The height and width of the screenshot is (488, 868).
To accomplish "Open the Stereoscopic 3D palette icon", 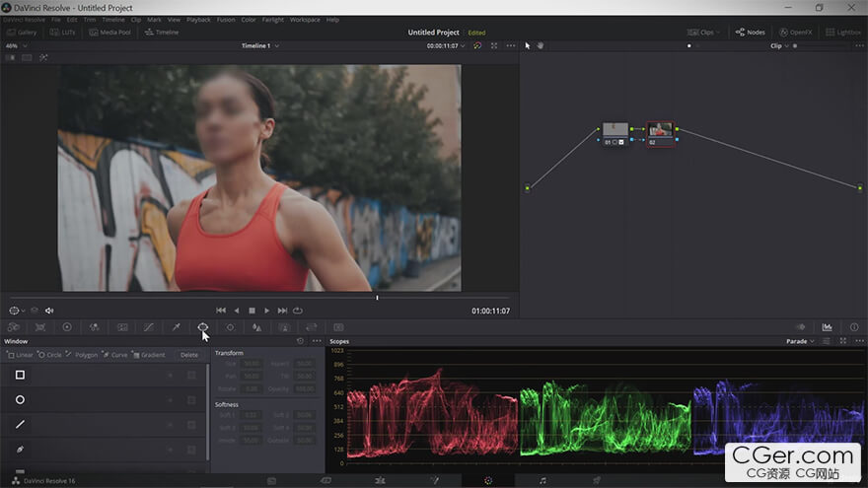I will [338, 327].
